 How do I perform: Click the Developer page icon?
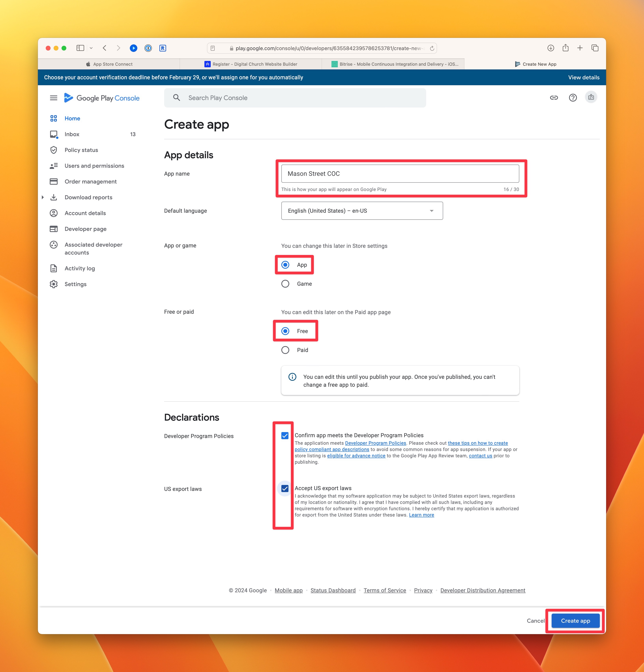53,229
